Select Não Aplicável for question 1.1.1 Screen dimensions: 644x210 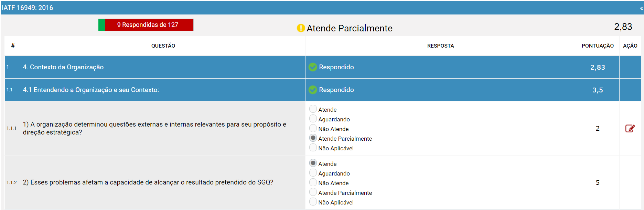313,148
